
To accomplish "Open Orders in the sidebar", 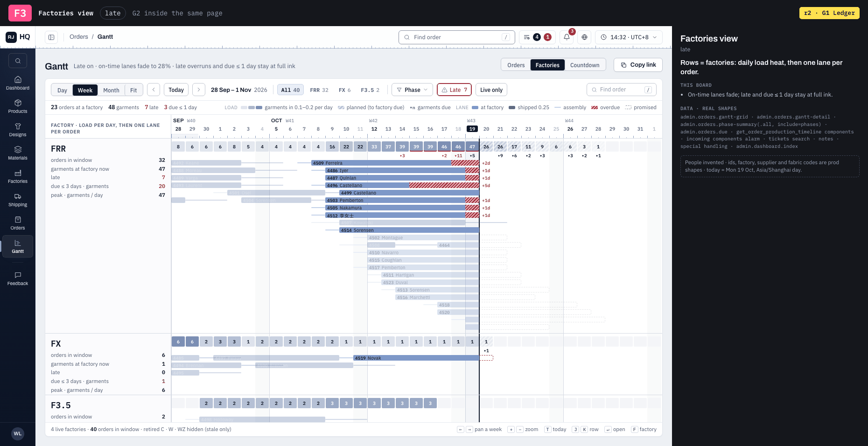I will (x=18, y=223).
